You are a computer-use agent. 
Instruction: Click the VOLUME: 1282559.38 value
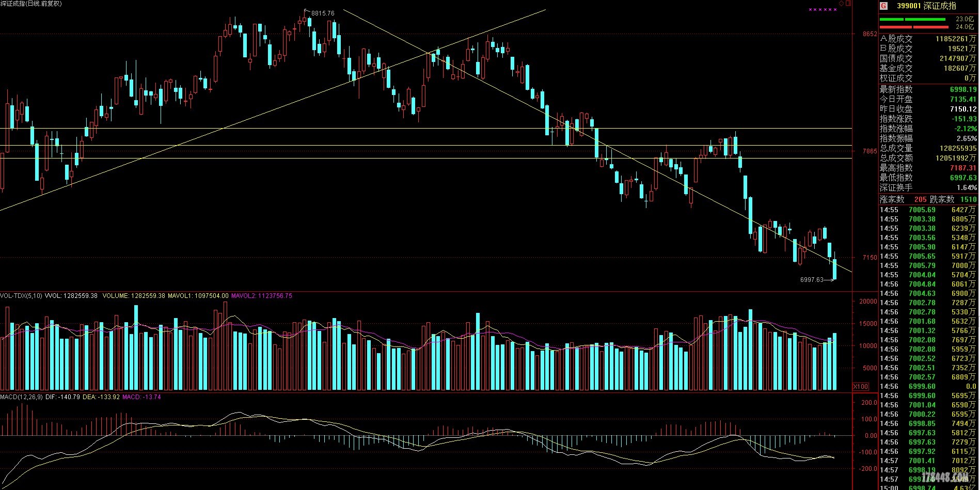tap(134, 296)
